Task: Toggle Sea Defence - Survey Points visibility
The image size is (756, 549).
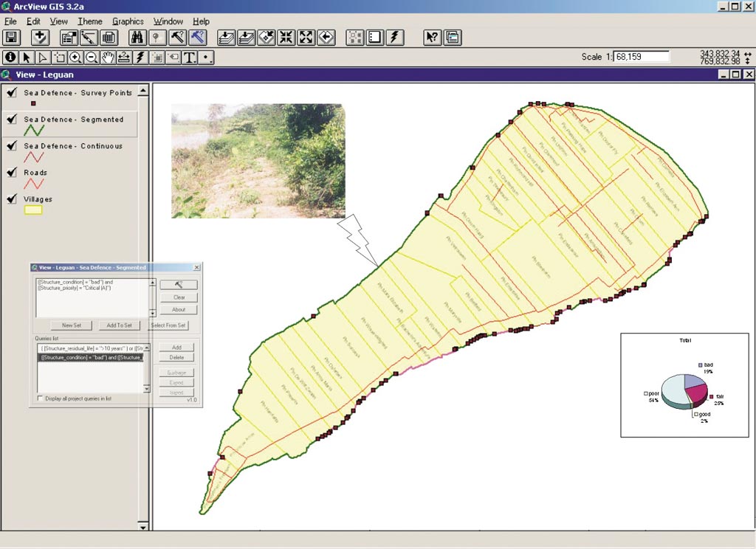Action: click(x=12, y=92)
